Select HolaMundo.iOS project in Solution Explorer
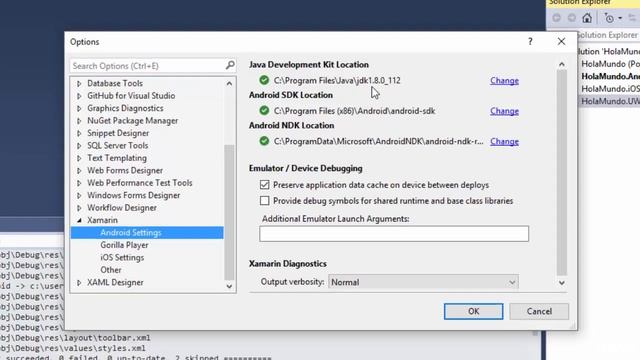 pos(610,89)
